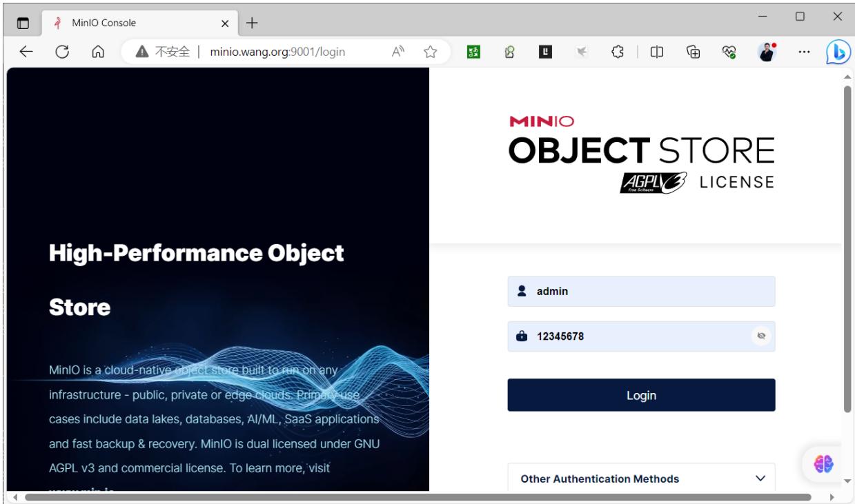Image resolution: width=855 pixels, height=504 pixels.
Task: Open the Collections icon
Action: coord(694,52)
